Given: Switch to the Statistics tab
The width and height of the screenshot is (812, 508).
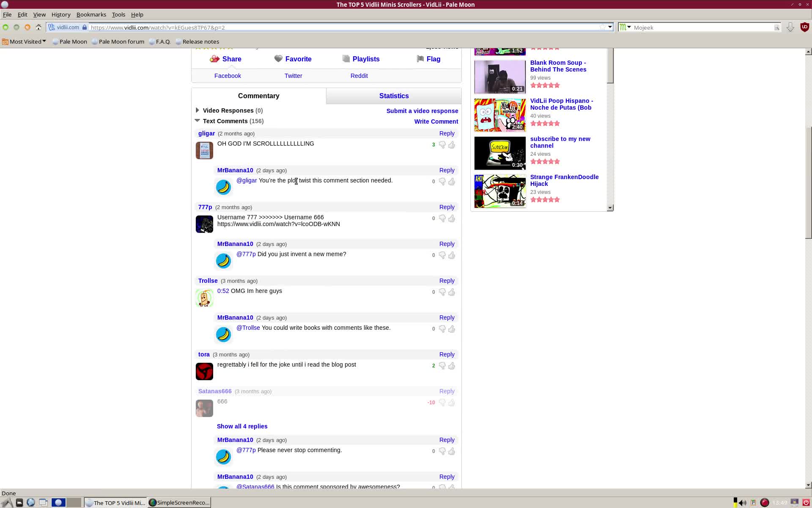Looking at the screenshot, I should click(394, 96).
